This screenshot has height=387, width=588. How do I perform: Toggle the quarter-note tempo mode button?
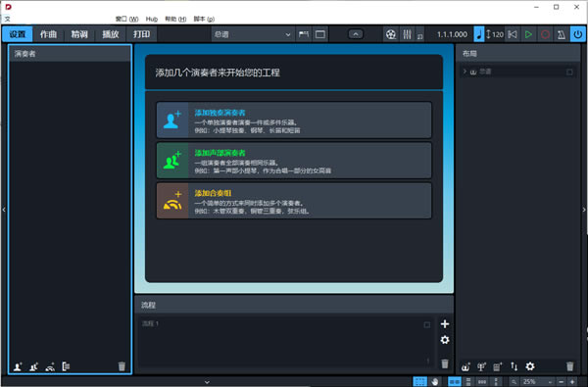pyautogui.click(x=479, y=34)
